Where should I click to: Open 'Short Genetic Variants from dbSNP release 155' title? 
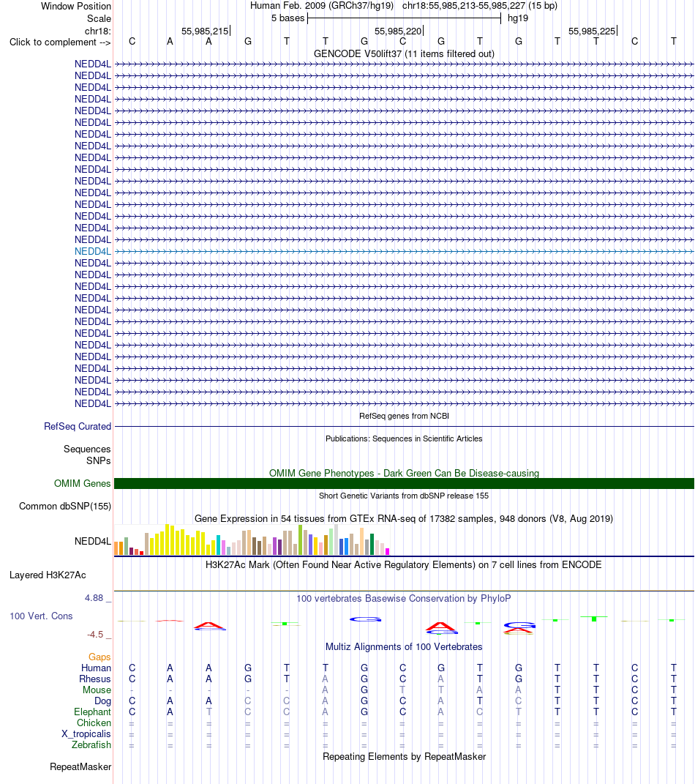point(405,496)
